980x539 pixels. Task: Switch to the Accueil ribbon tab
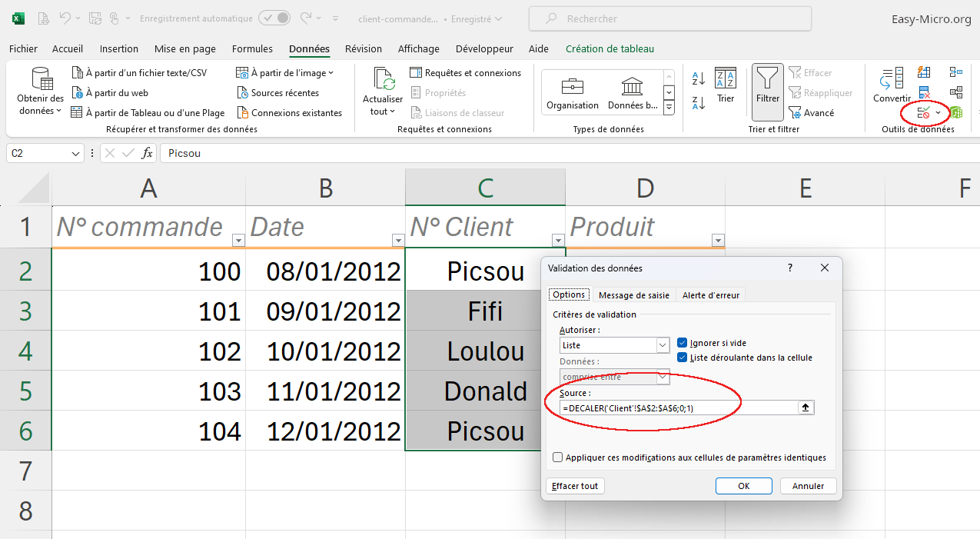(x=68, y=48)
